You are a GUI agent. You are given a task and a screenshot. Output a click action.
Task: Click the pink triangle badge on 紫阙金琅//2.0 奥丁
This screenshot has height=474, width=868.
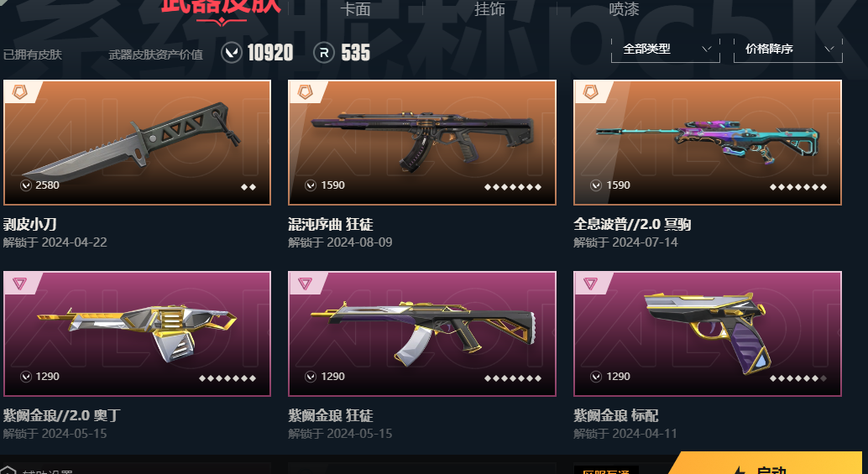[20, 284]
